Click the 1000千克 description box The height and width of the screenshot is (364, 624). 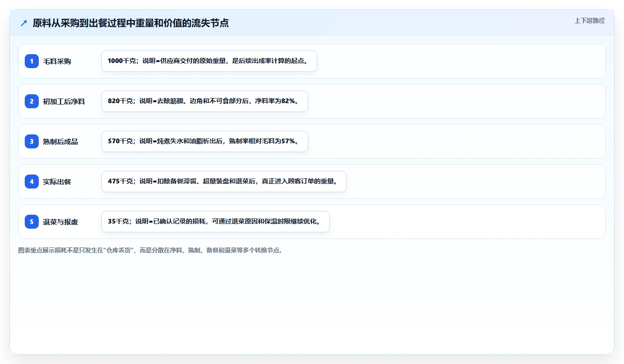click(x=209, y=61)
